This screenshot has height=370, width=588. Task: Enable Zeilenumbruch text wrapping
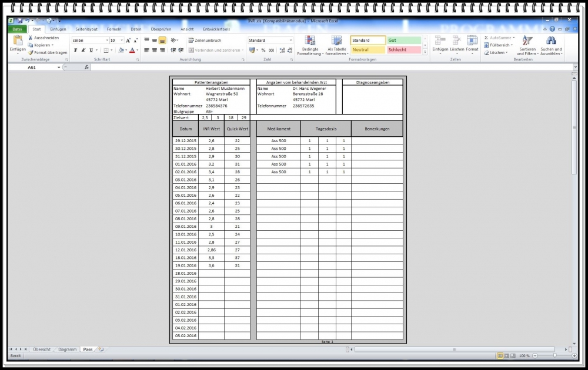tap(205, 41)
